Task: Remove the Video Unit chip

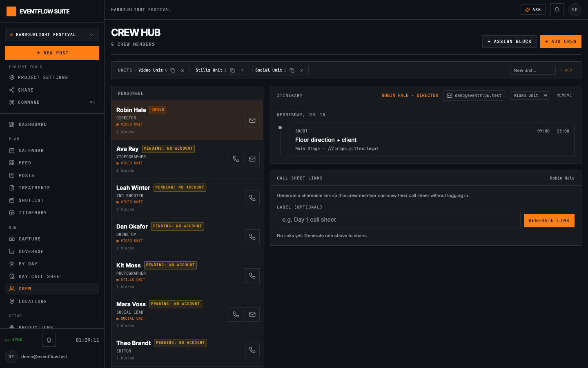Action: click(x=183, y=70)
